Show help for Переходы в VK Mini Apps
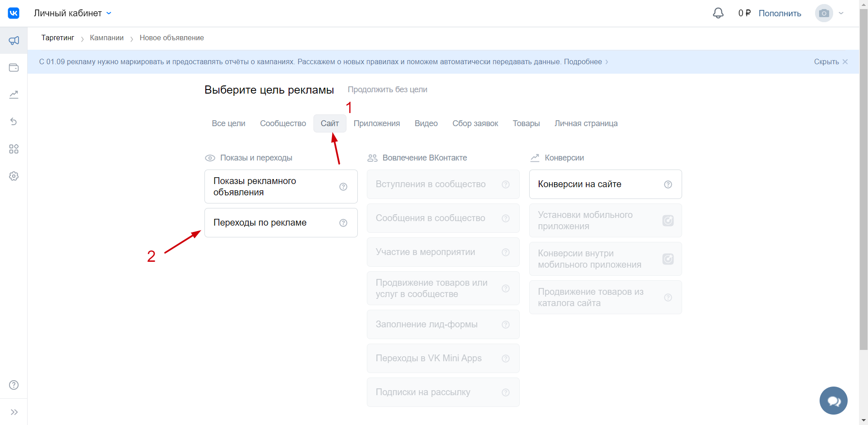Screen dimensions: 868x425 [x=506, y=359]
